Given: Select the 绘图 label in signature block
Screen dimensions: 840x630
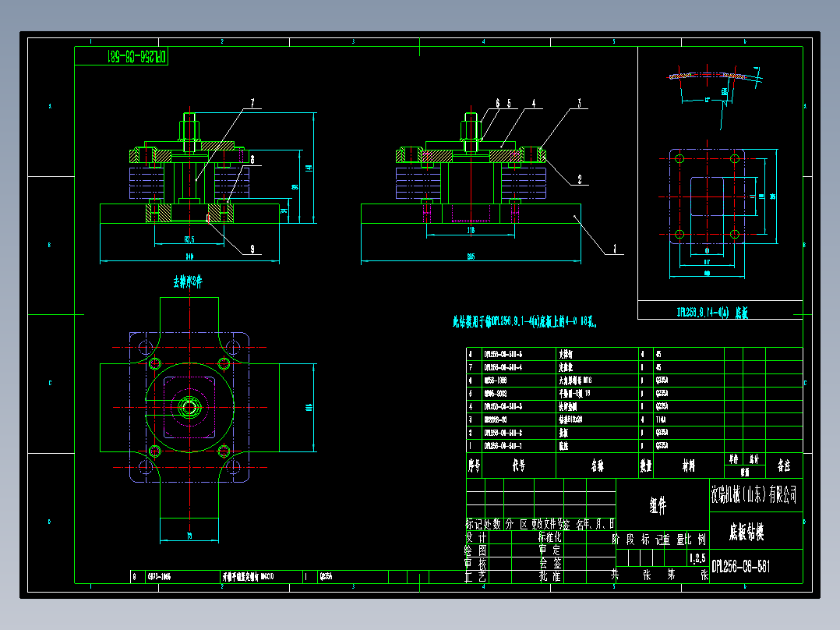Looking at the screenshot, I should (475, 550).
